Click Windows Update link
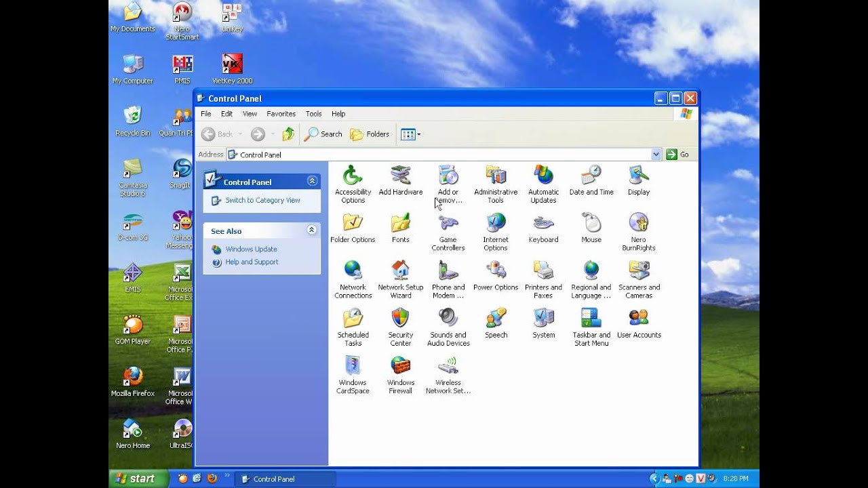The height and width of the screenshot is (488, 868). [251, 249]
